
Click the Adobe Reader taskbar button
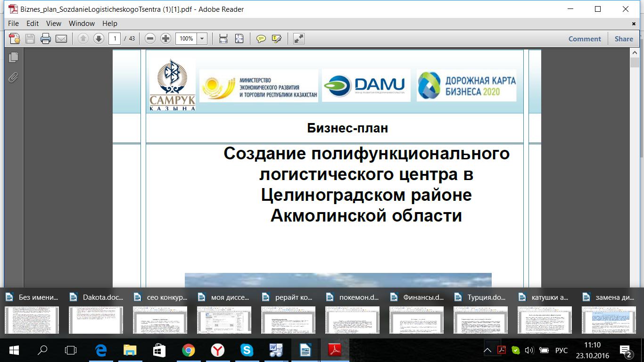(x=335, y=350)
